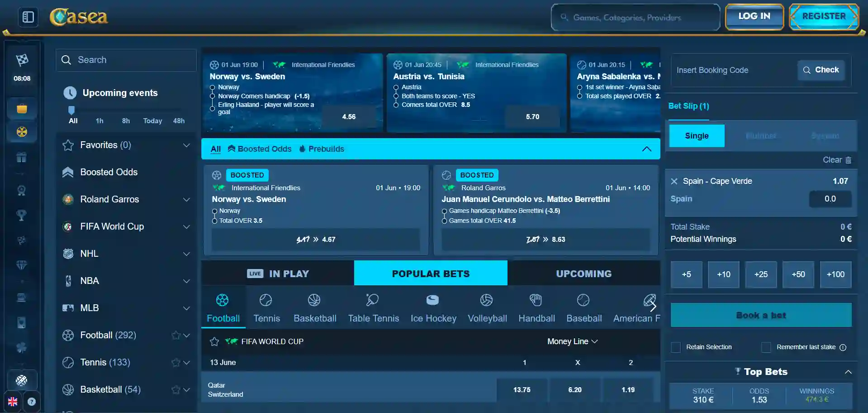Image resolution: width=868 pixels, height=413 pixels.
Task: Filter by Prebuilds in the cyan bar
Action: [322, 149]
